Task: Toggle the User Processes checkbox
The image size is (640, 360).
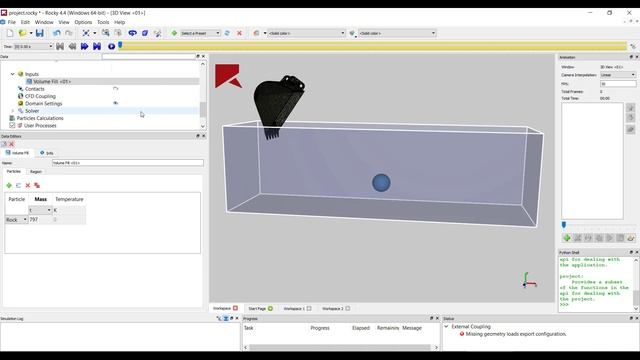Action: (12, 125)
